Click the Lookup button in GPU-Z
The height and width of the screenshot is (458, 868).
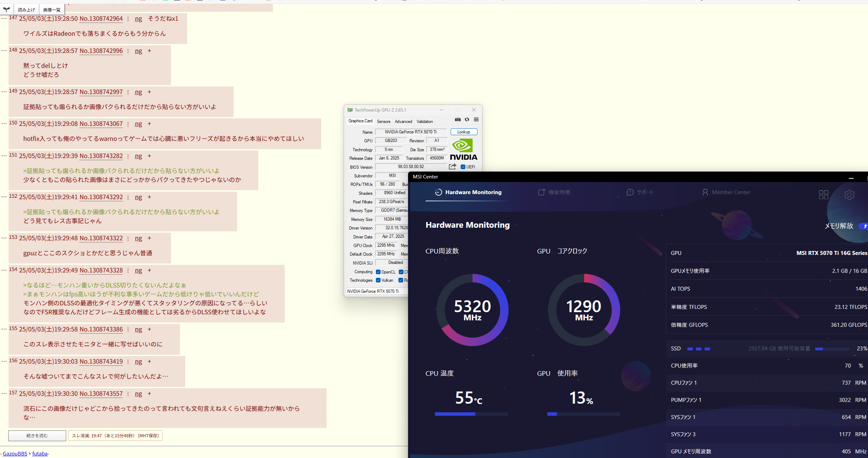464,132
